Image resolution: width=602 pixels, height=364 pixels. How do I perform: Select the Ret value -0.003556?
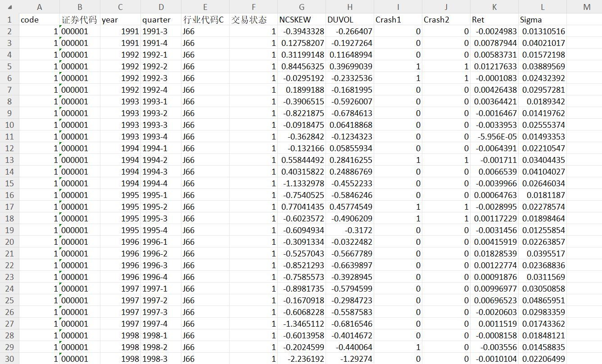pyautogui.click(x=494, y=347)
